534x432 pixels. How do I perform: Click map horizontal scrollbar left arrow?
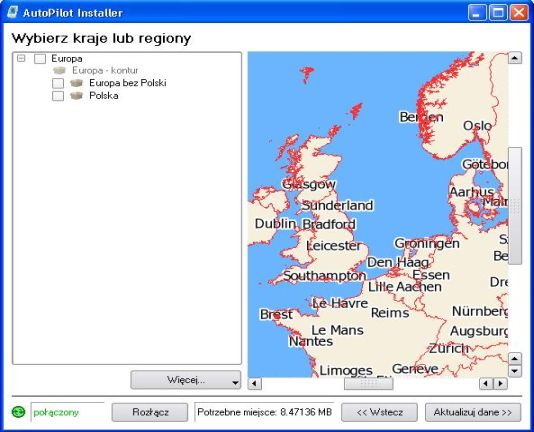click(254, 384)
